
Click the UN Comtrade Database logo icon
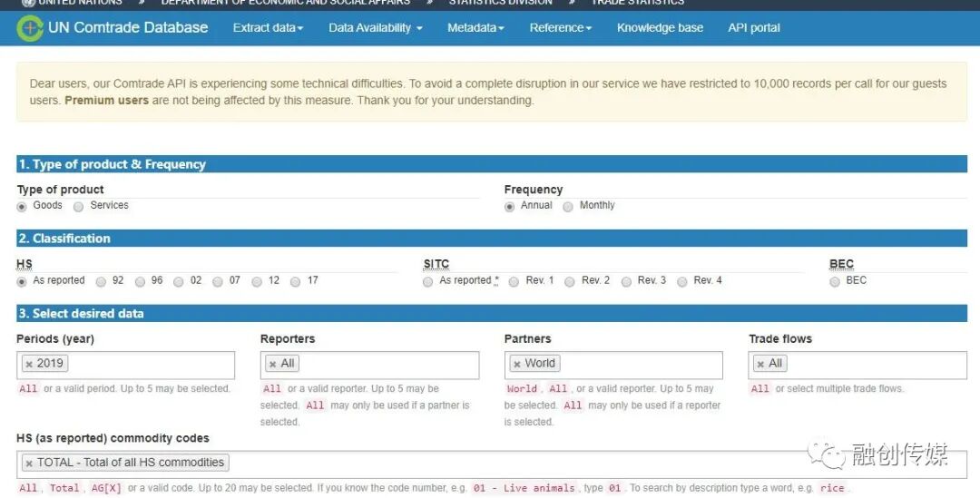coord(29,28)
